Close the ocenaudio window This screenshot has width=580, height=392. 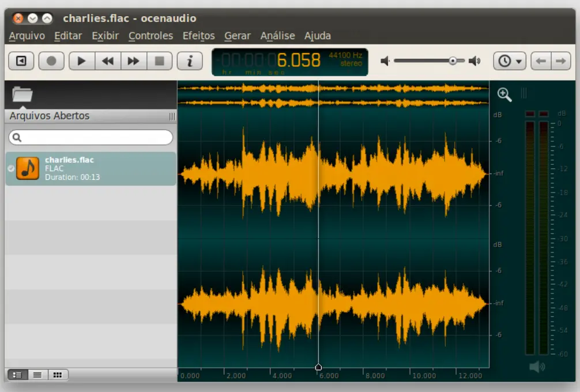tap(18, 18)
